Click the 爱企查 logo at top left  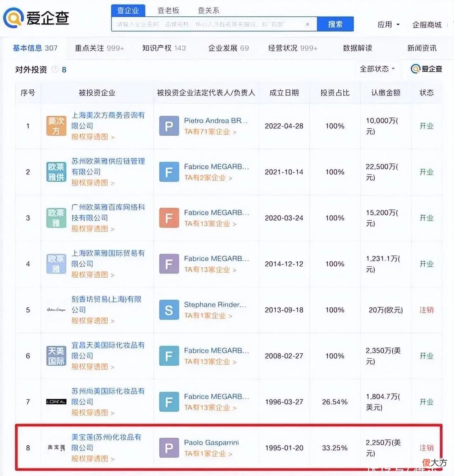tap(36, 18)
